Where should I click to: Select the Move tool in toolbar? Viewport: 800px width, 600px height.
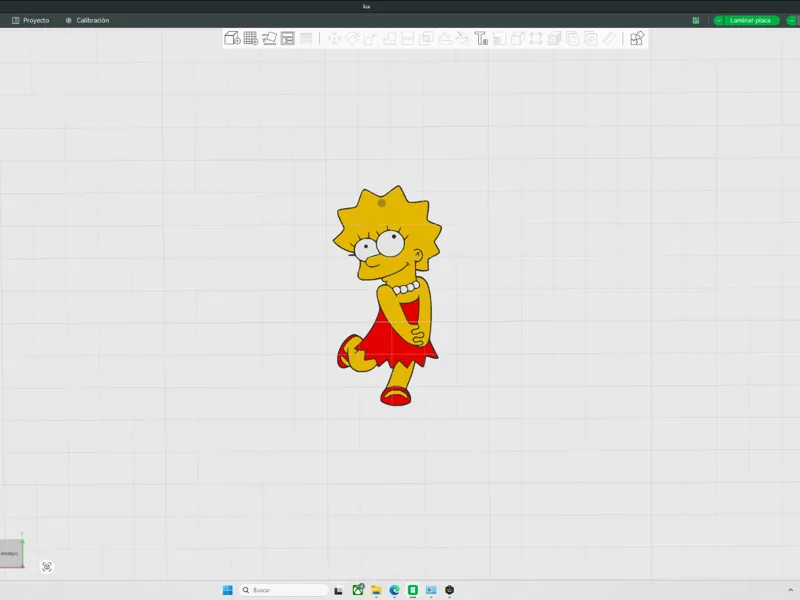click(334, 38)
